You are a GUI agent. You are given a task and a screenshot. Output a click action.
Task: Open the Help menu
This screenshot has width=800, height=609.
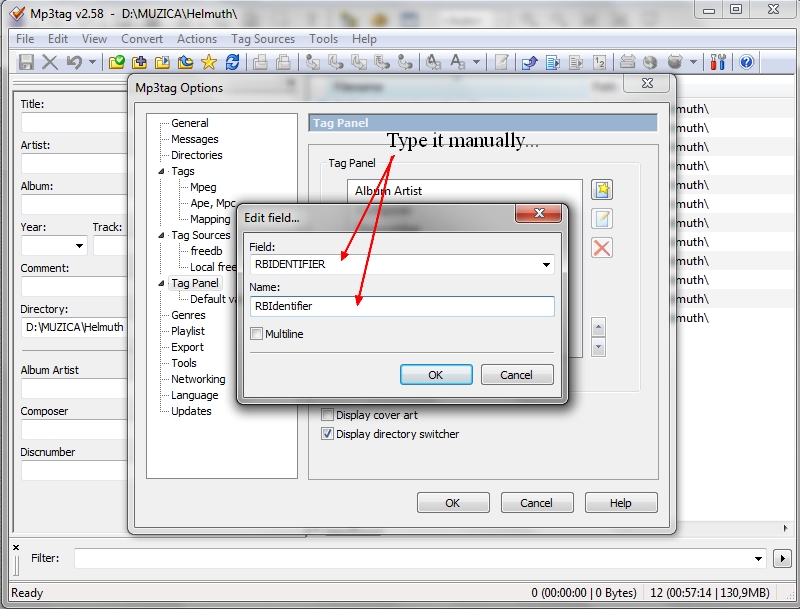point(364,39)
